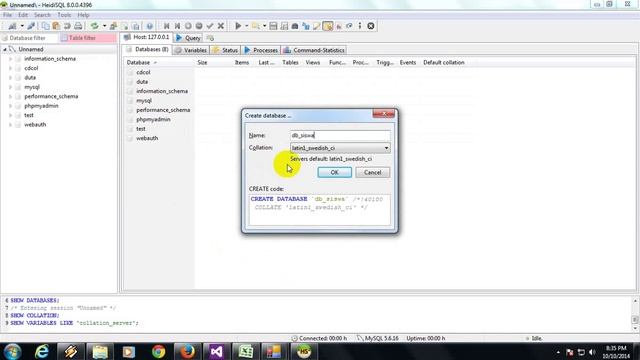Open the Tools menu
The image size is (640, 360).
click(64, 15)
